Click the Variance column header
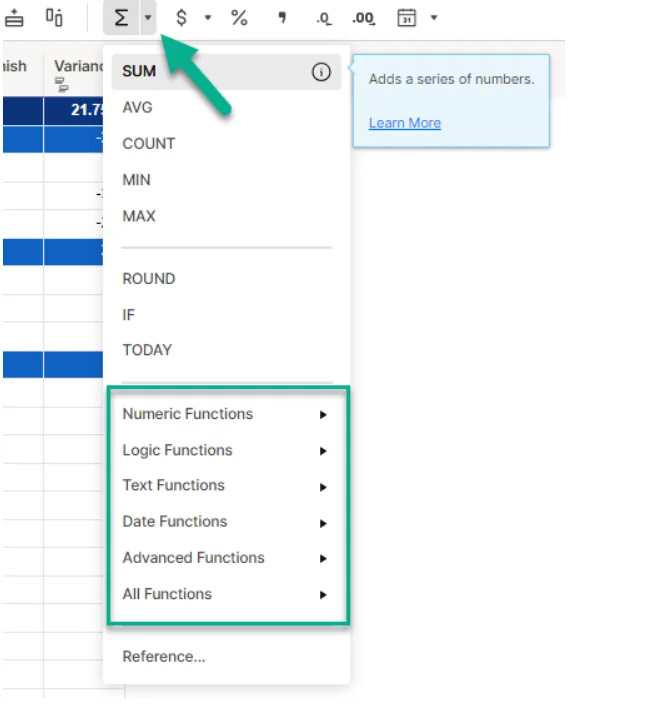Viewport: 652px width, 708px height. pyautogui.click(x=74, y=75)
